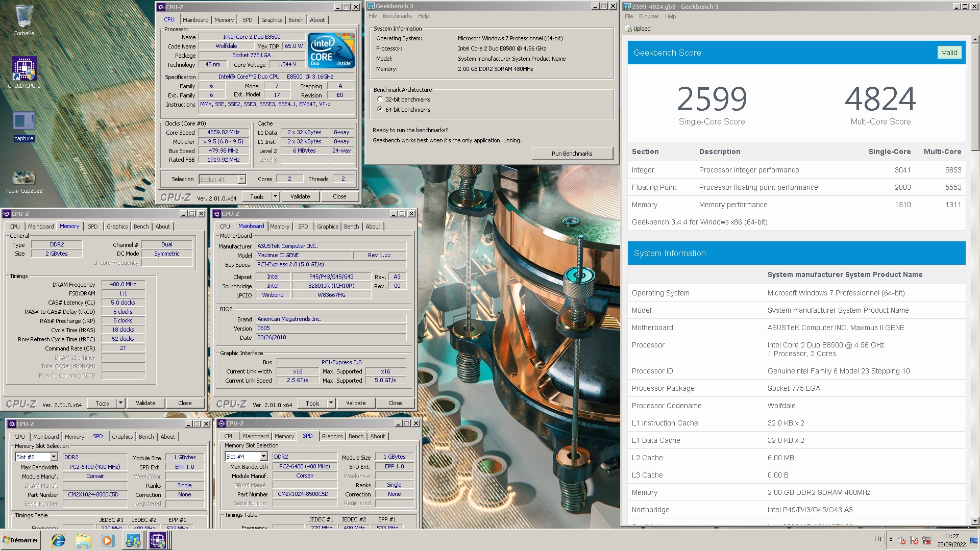
Task: Select the capture desktop icon
Action: point(24,127)
